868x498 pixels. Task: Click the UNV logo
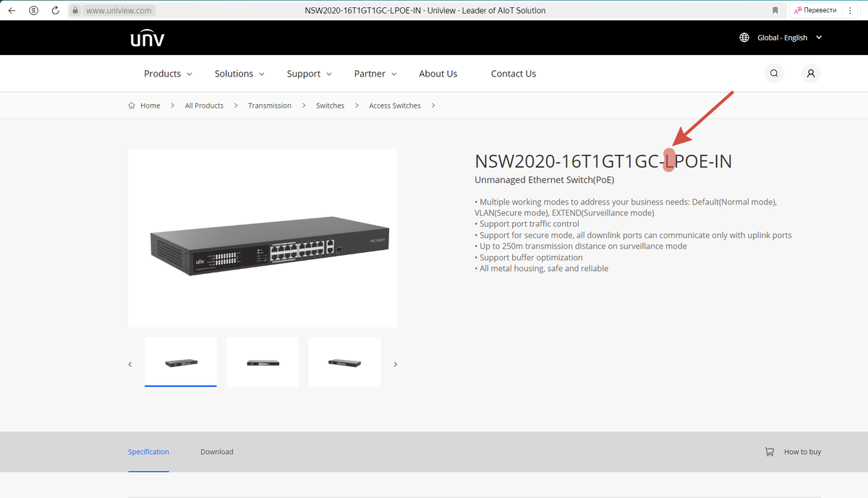(x=147, y=38)
